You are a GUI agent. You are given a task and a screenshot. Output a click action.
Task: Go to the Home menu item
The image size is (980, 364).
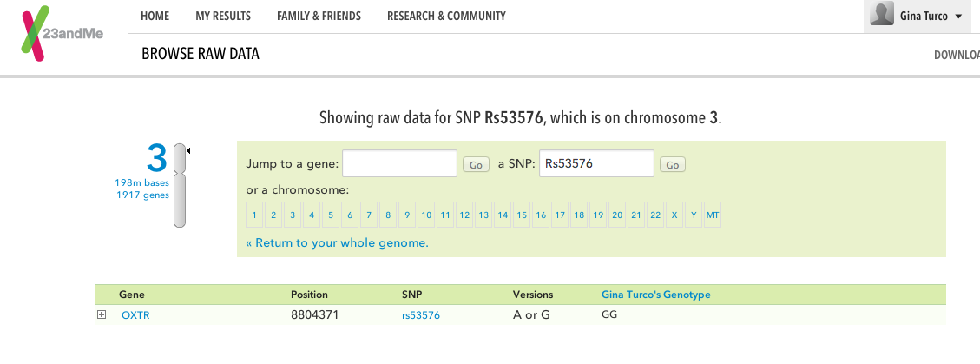click(x=155, y=17)
